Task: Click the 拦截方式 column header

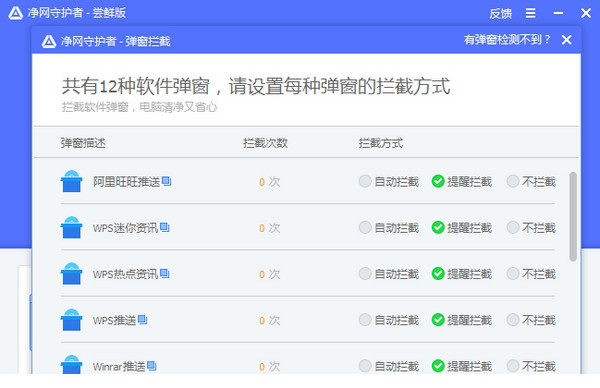Action: coord(381,143)
